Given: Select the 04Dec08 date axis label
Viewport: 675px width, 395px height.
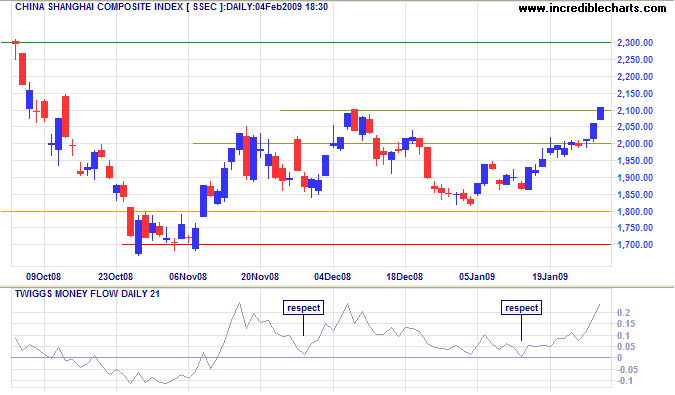Looking at the screenshot, I should 332,277.
